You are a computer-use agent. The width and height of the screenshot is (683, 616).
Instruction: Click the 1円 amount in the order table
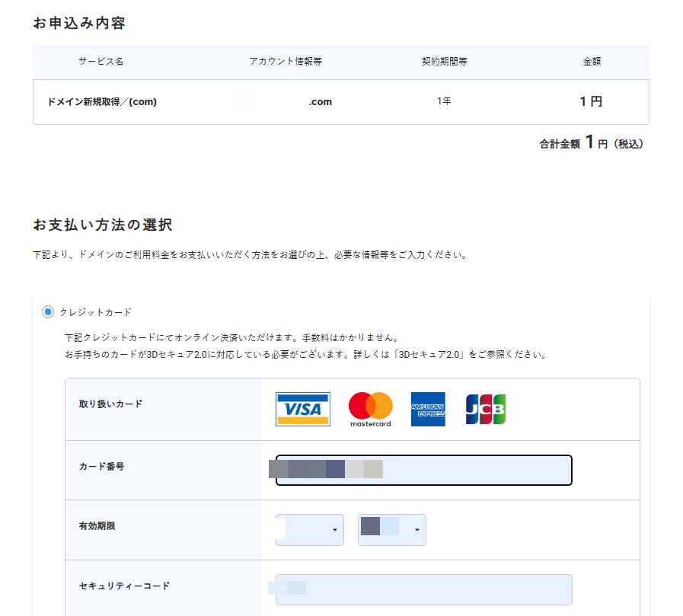pos(590,101)
